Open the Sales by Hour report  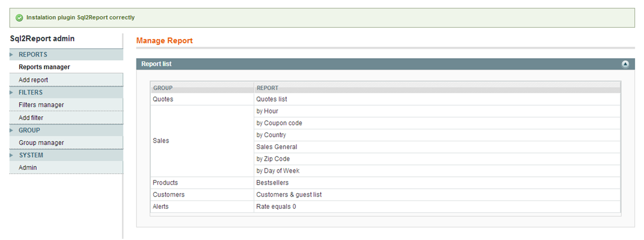(x=268, y=111)
